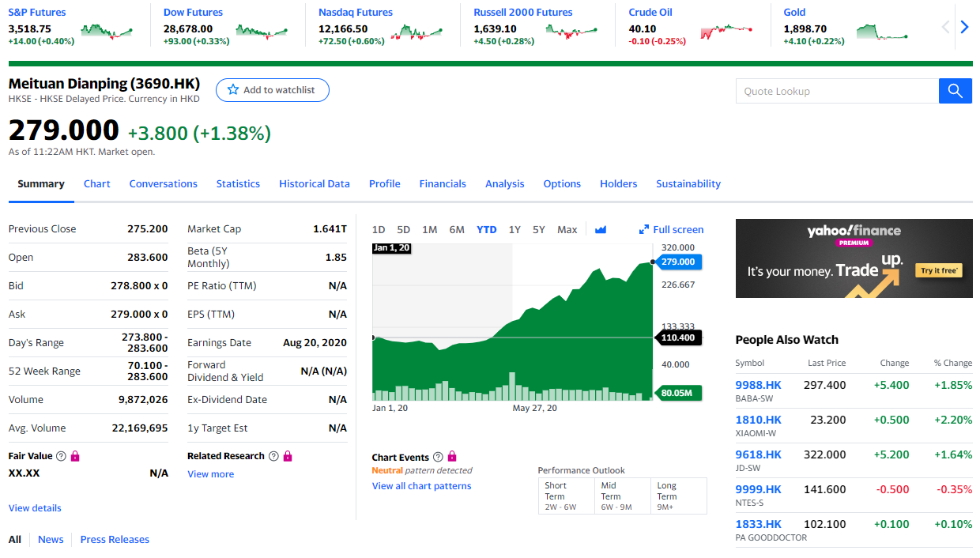Click the next arrow in futures ticker
980x558 pixels.
click(x=964, y=27)
